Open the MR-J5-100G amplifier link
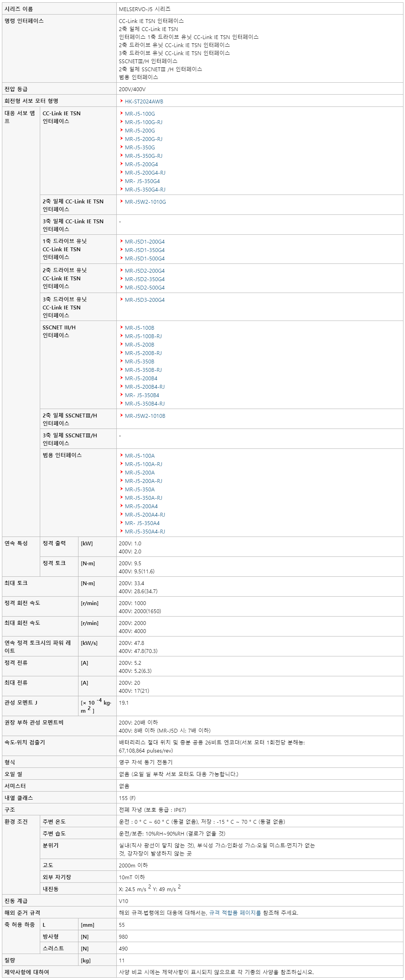 (x=140, y=114)
